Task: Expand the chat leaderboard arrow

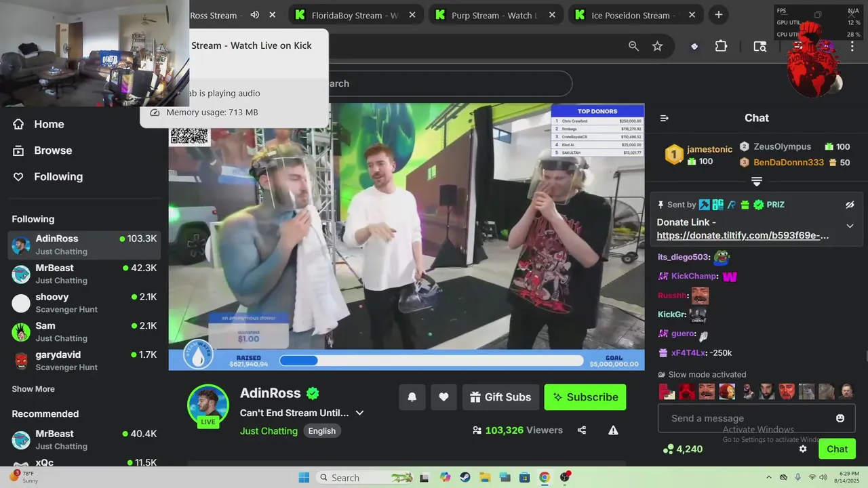Action: [x=757, y=182]
